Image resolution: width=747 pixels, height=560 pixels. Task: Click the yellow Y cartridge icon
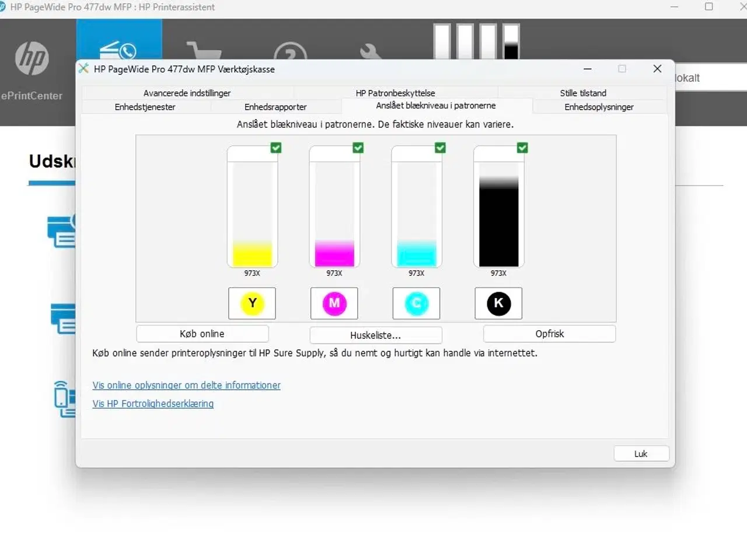tap(252, 303)
